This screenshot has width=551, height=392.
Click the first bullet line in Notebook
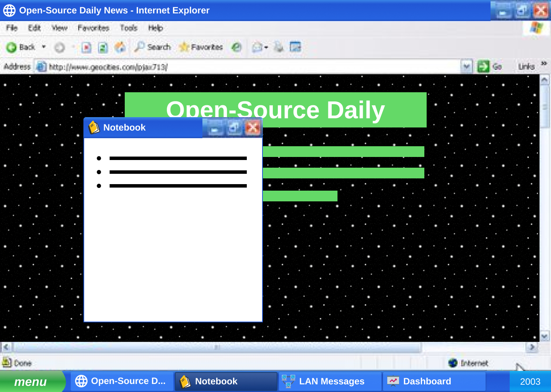[178, 158]
